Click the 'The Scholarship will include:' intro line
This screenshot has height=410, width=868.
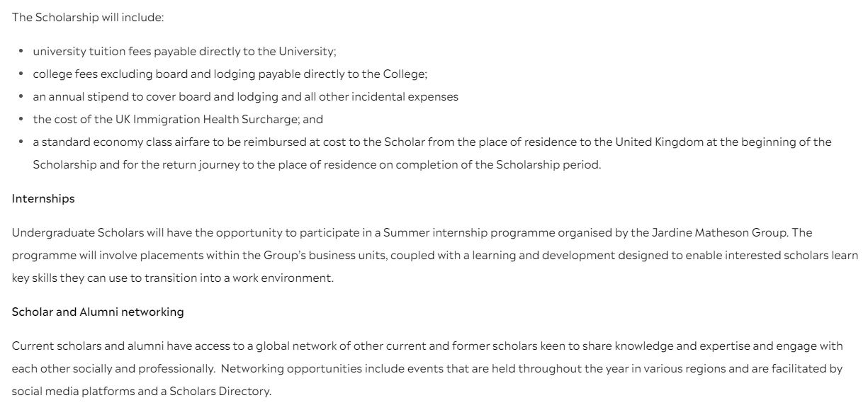[88, 17]
